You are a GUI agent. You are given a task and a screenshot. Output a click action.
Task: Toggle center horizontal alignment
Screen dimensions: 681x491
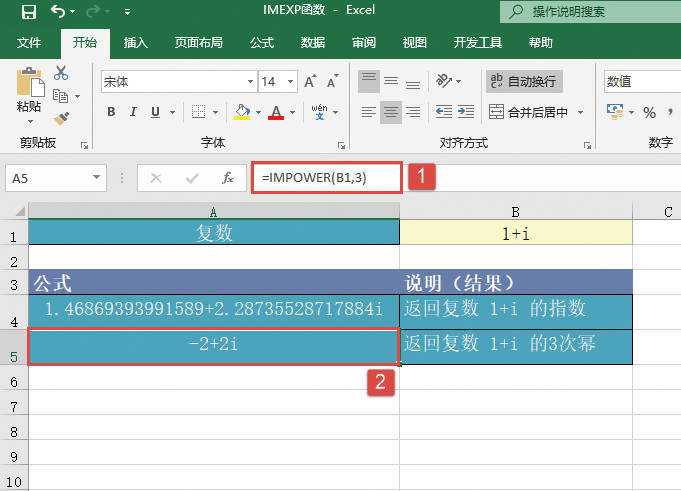(x=391, y=112)
